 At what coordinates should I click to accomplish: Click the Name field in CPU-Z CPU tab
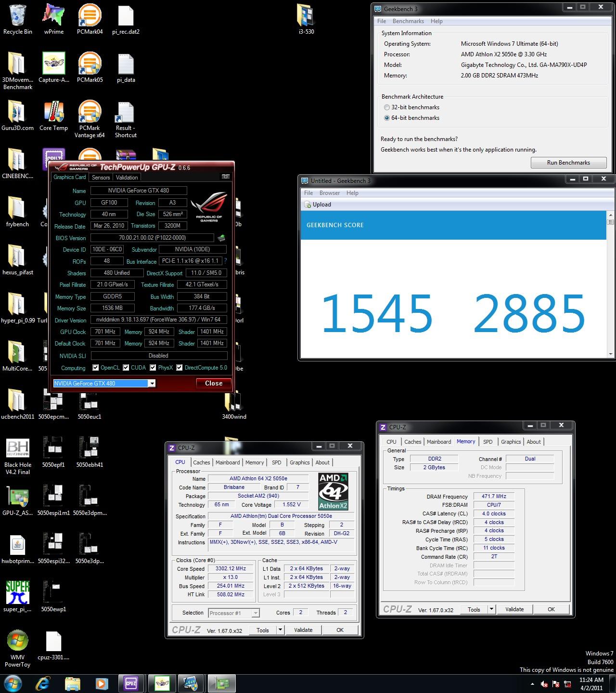(x=258, y=479)
